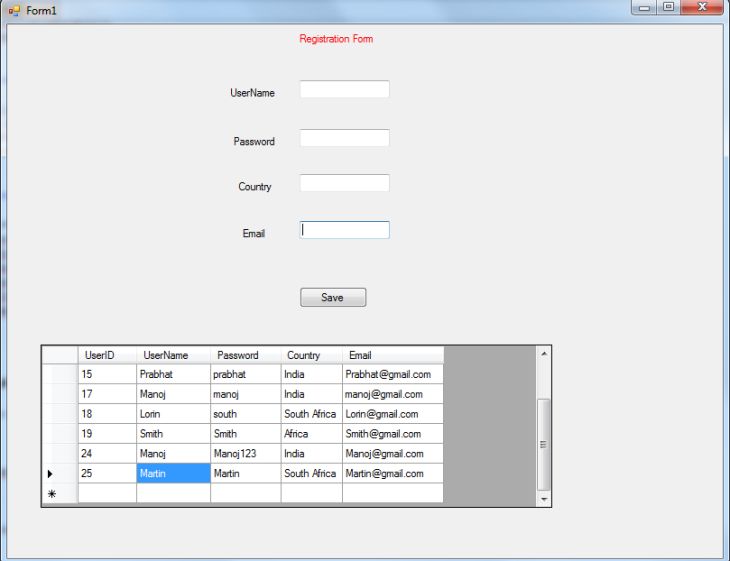Click the password cell south
Viewport: 730px width, 561px height.
point(246,414)
